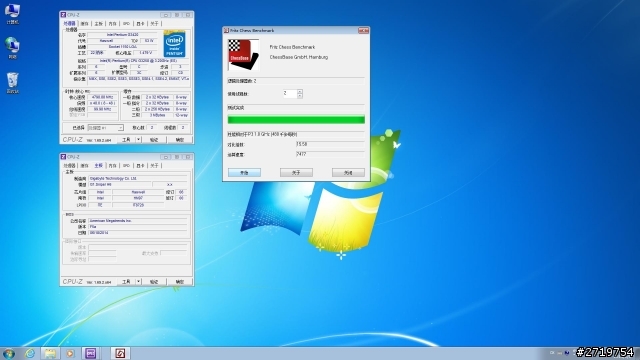This screenshot has height=360, width=640.
Task: Click the About button in Fritz Chess Benchmark
Action: (x=296, y=173)
